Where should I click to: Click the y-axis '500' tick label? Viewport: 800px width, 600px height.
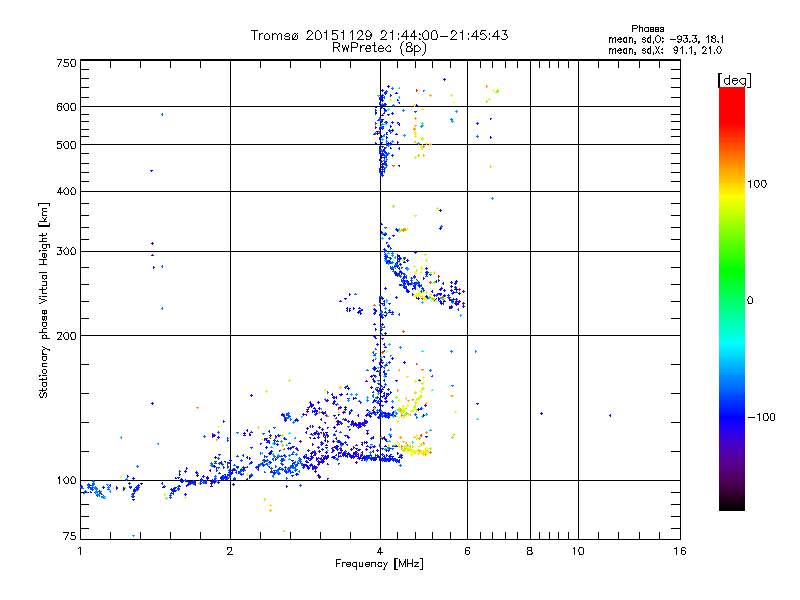click(66, 145)
